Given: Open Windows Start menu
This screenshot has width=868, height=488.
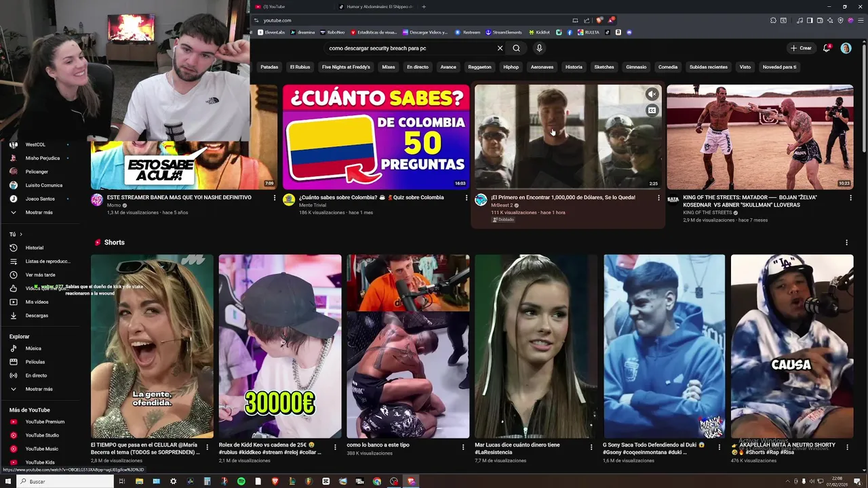Looking at the screenshot, I should [7, 481].
